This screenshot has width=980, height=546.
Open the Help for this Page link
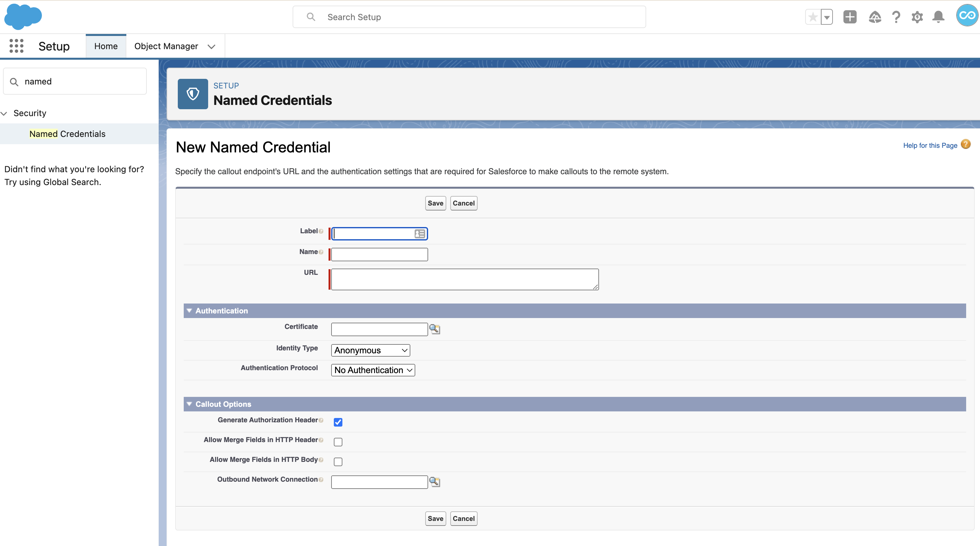coord(930,145)
